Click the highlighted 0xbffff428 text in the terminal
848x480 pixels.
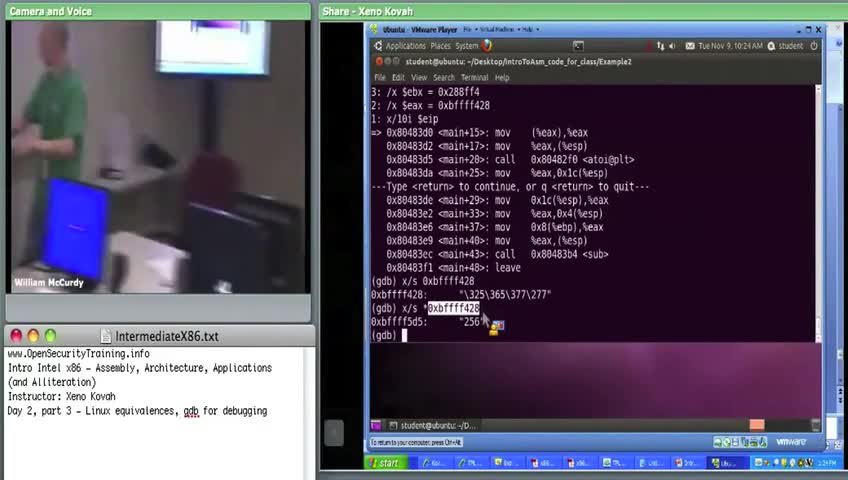tap(453, 308)
